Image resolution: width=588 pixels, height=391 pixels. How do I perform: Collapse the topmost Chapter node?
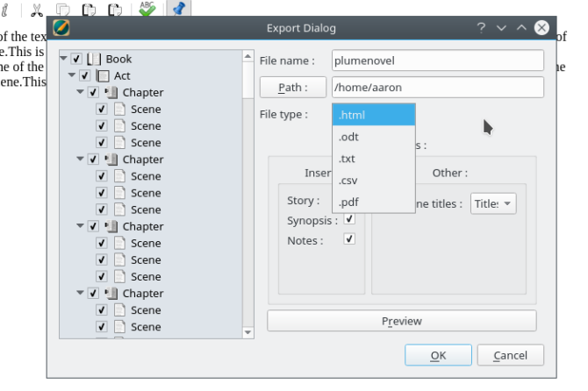coord(80,92)
